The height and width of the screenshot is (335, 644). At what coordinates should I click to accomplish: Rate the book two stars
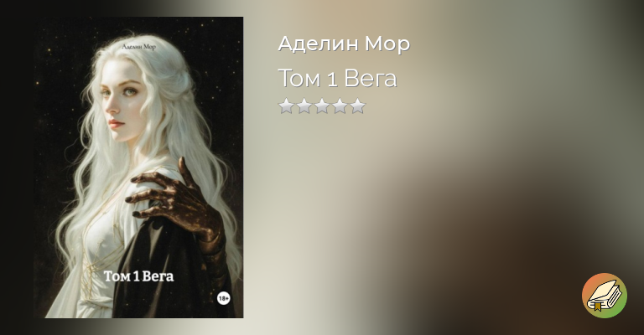point(304,106)
